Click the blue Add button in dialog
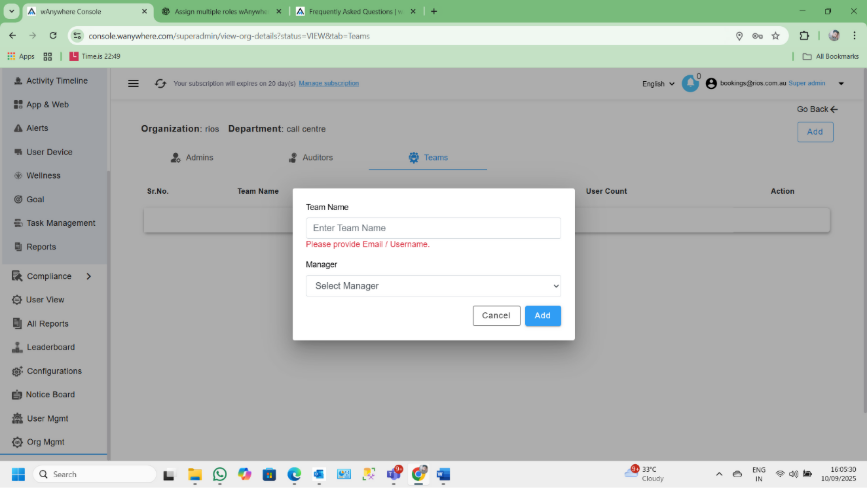Screen dimensions: 867x489 [x=542, y=316]
